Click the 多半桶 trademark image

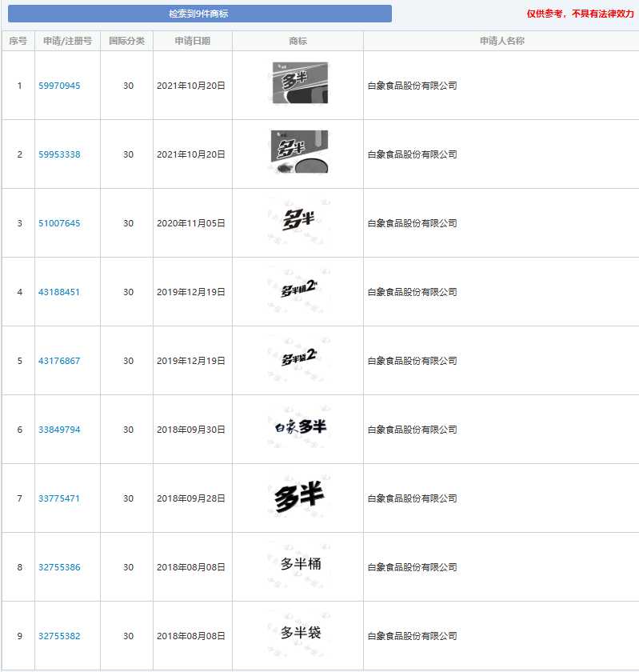pyautogui.click(x=300, y=564)
